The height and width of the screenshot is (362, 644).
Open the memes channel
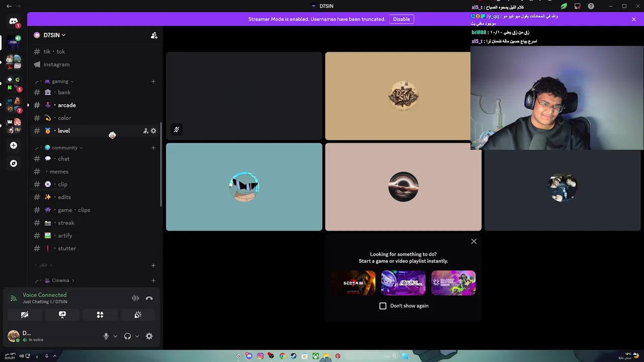click(x=94, y=171)
